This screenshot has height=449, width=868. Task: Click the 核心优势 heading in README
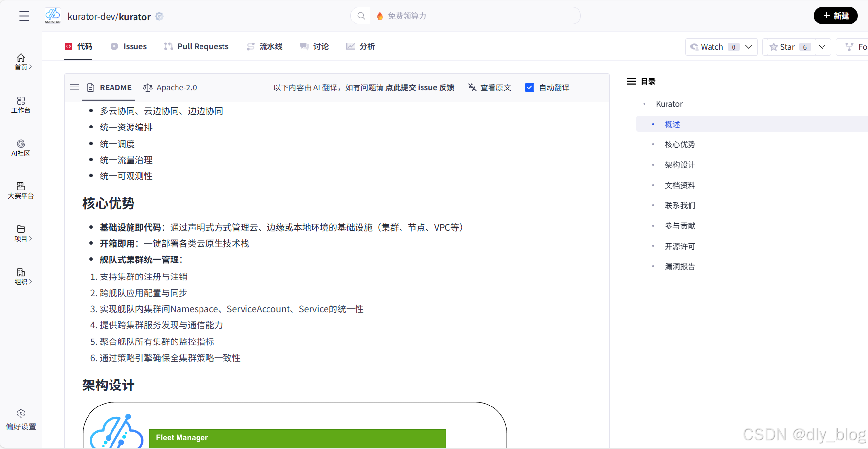click(x=108, y=203)
